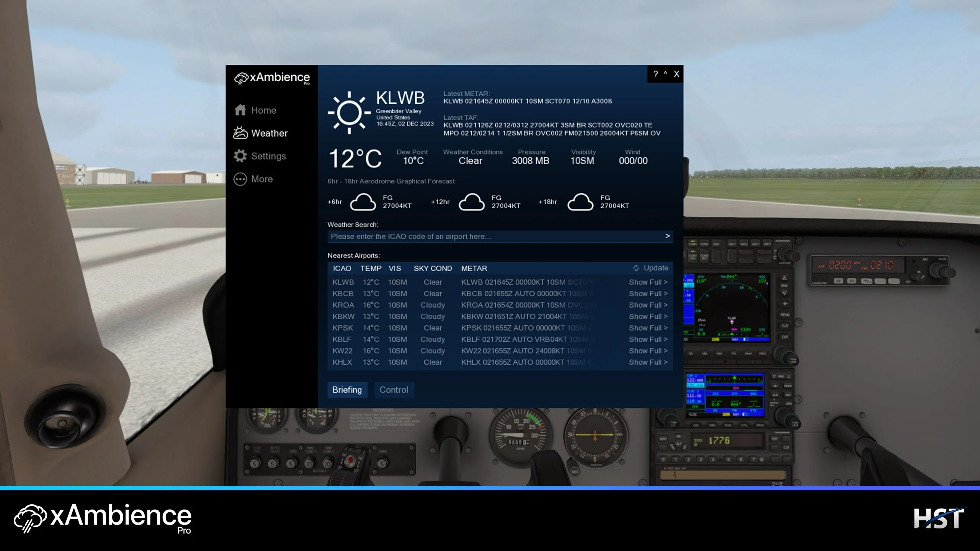Select the KW22 ICAO cell
980x551 pixels.
point(342,351)
